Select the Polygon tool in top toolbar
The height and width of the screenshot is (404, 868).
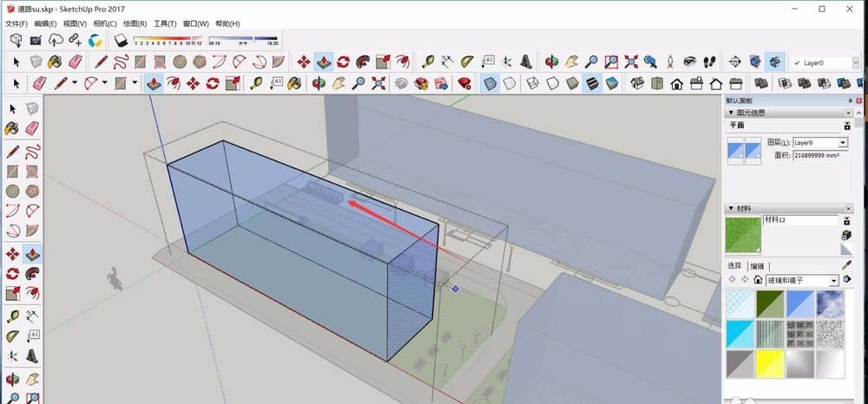point(200,62)
